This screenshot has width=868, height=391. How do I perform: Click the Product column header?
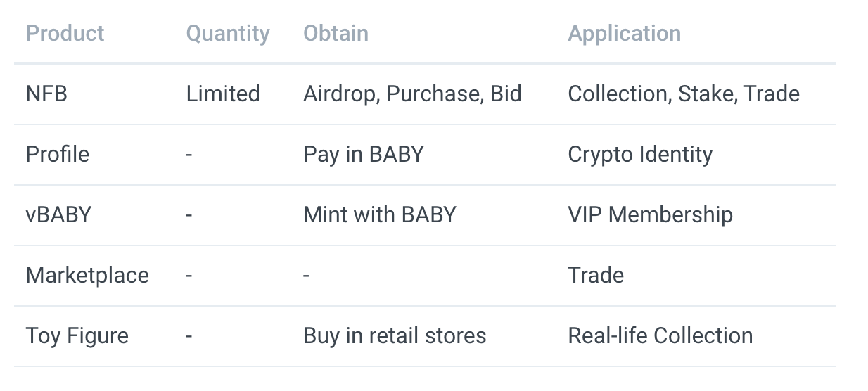65,33
